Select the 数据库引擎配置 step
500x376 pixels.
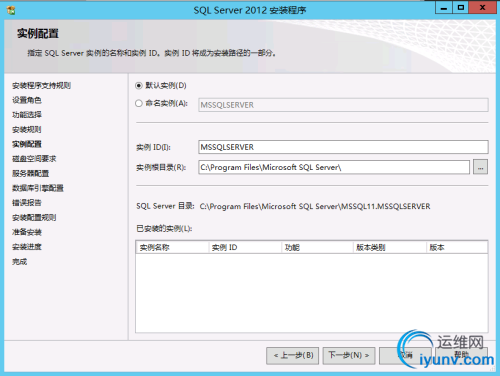(38, 188)
